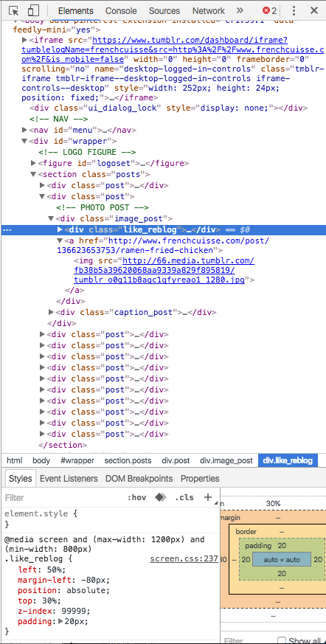Screen dimensions: 326x644
Task: Expand the selected like_reblog div
Action: coord(60,229)
